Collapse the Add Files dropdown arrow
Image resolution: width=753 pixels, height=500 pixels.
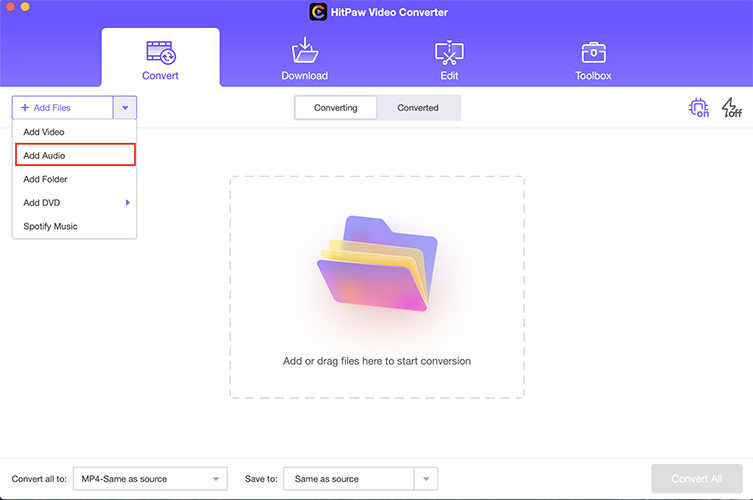(125, 108)
